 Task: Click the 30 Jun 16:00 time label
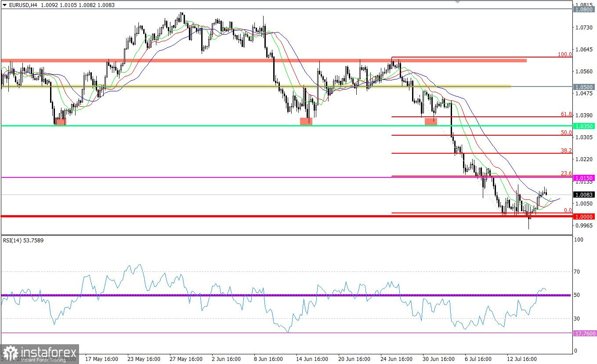(439, 359)
